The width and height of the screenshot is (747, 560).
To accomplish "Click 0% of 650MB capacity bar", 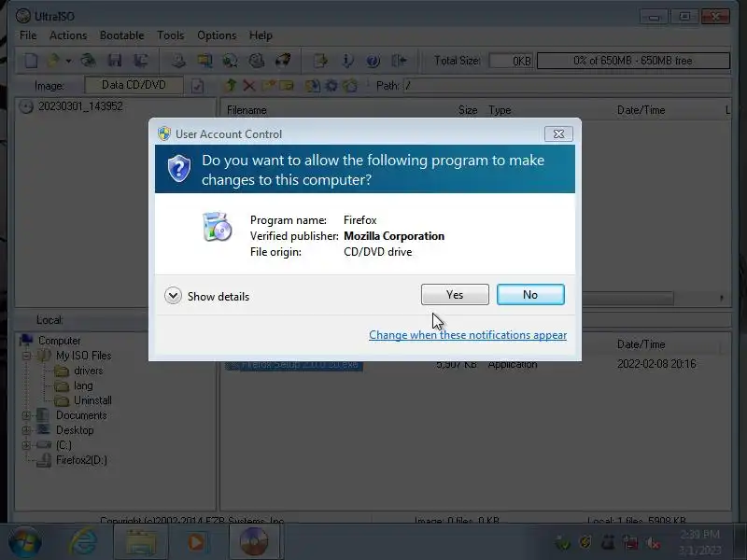I will tap(633, 61).
